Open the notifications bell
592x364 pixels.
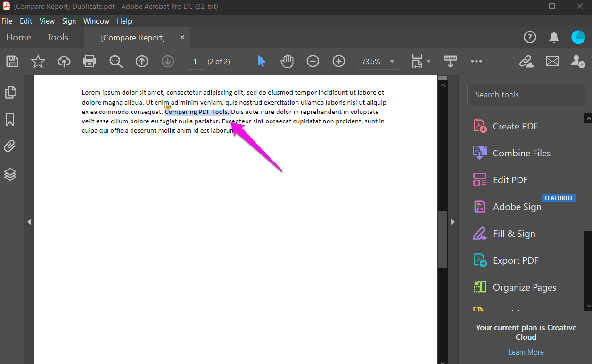tap(554, 38)
